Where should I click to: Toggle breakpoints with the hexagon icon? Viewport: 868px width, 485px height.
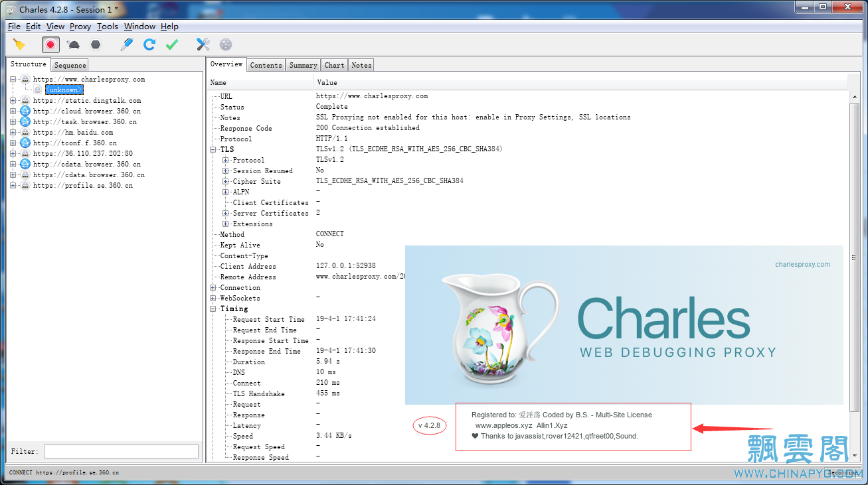tap(96, 44)
